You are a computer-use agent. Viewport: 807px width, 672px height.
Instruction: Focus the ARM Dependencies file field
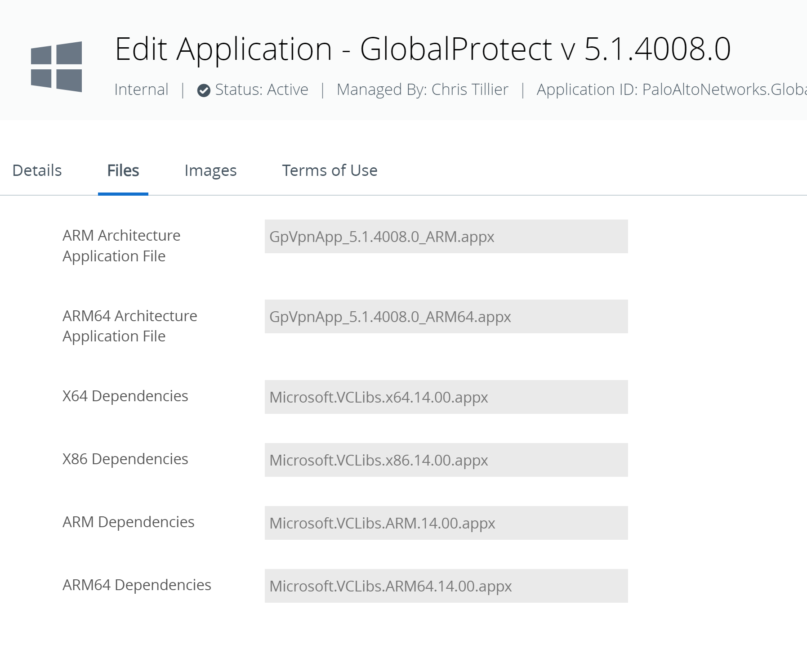(446, 523)
